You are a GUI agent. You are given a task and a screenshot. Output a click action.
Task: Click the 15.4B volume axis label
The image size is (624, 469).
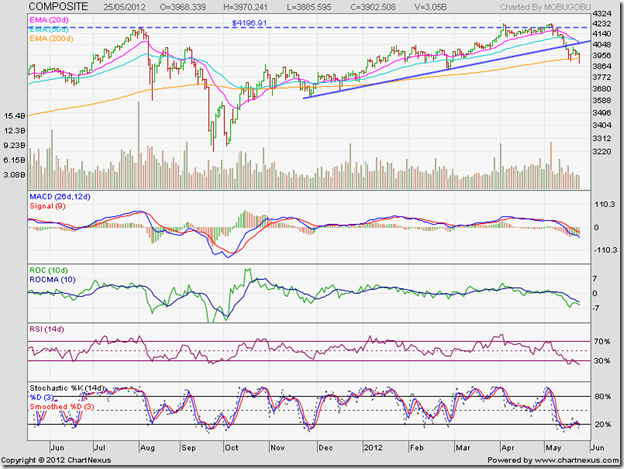click(x=14, y=116)
